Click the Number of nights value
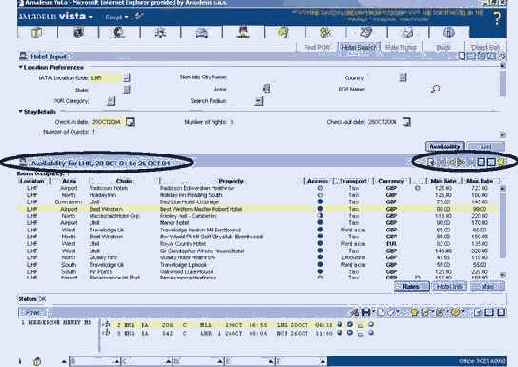 click(231, 122)
